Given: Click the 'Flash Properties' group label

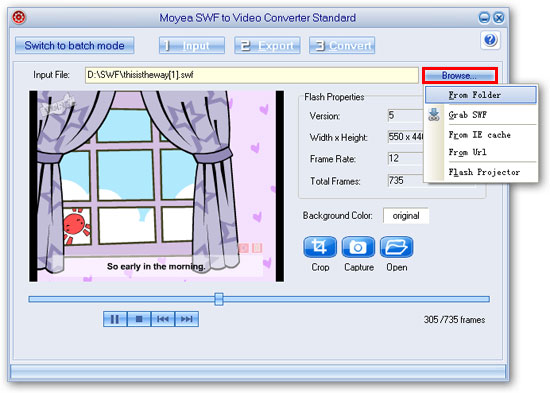Looking at the screenshot, I should (334, 97).
